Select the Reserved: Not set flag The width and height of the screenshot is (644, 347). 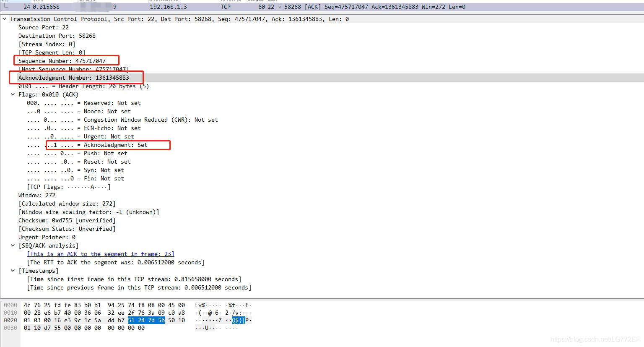click(x=84, y=103)
